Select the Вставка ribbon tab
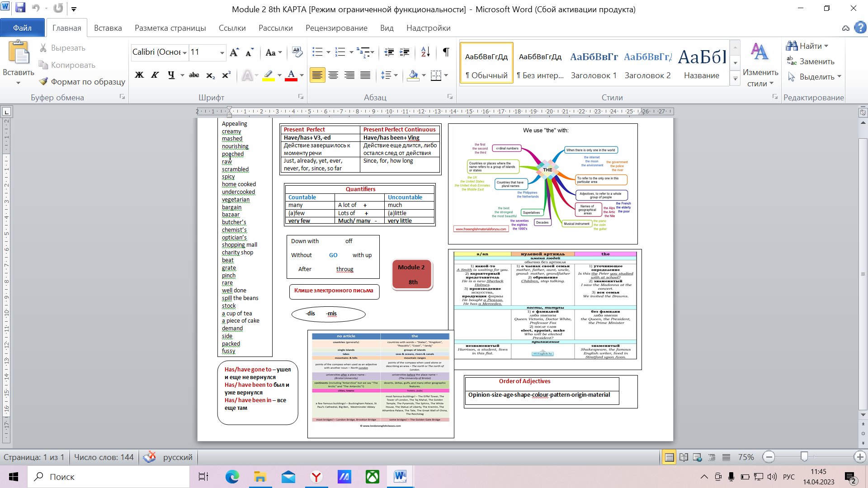The width and height of the screenshot is (868, 488). (107, 28)
